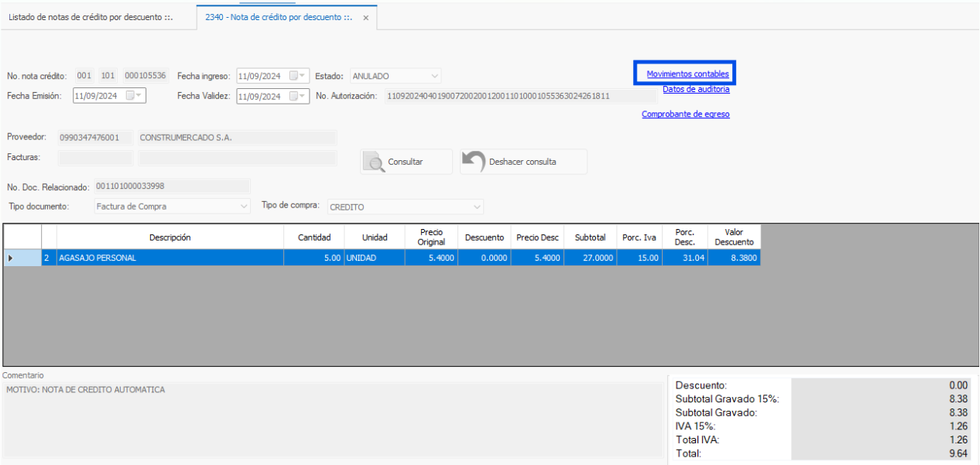The height and width of the screenshot is (465, 980).
Task: Click the row selector arrow in grid
Action: pos(10,258)
